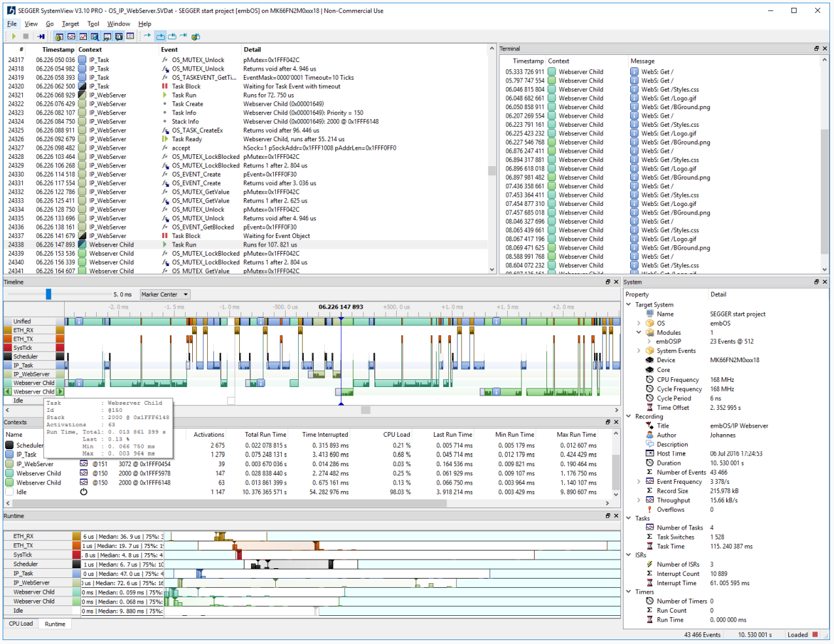Open the Target menu

coord(70,24)
